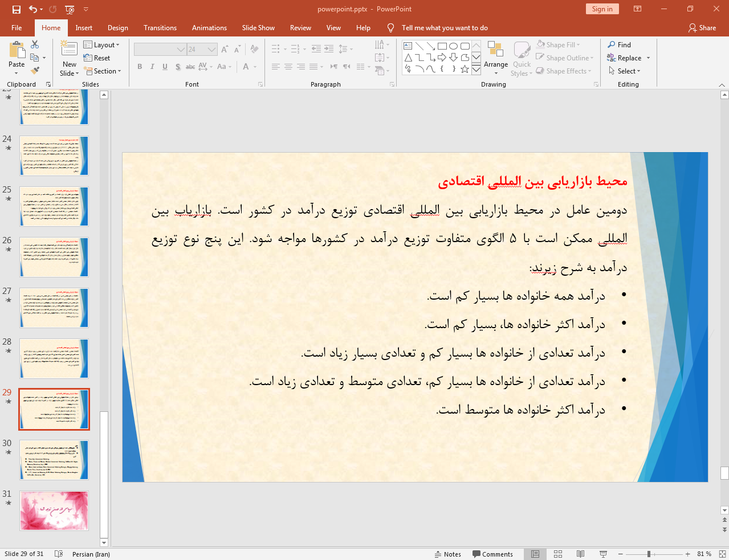Click the Paste clipboard icon
Screen dimensions: 729x560
17,50
